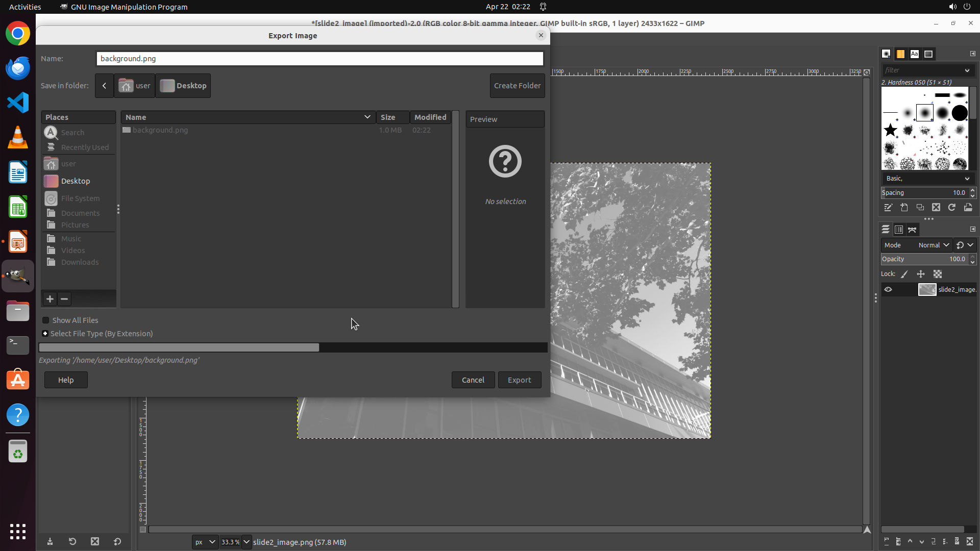Click the Create Folder button

tap(517, 86)
